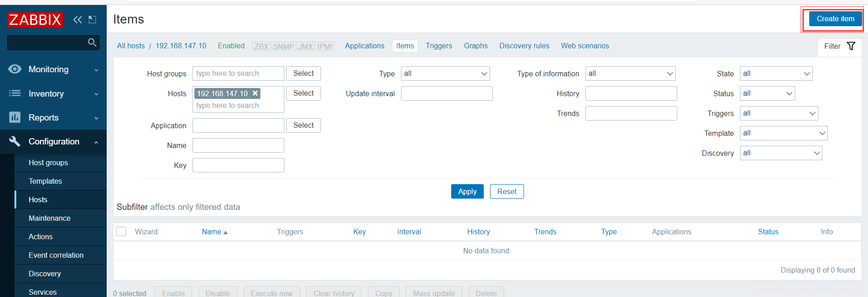
Task: Open Actions in the sidebar
Action: pyautogui.click(x=61, y=237)
